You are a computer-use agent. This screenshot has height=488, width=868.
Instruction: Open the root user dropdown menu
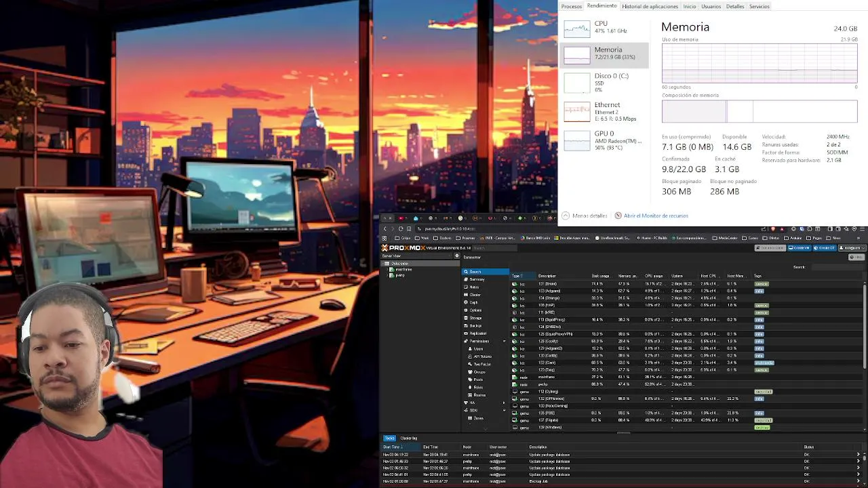coord(852,248)
